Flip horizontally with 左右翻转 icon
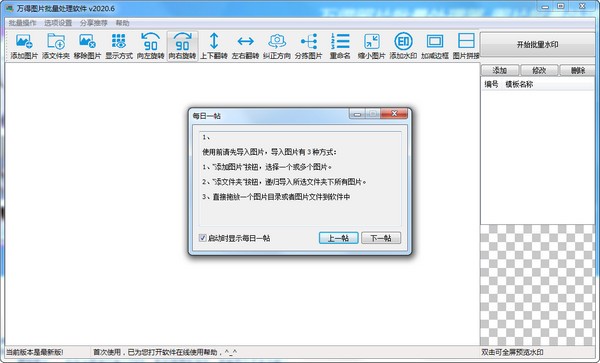 pyautogui.click(x=245, y=46)
